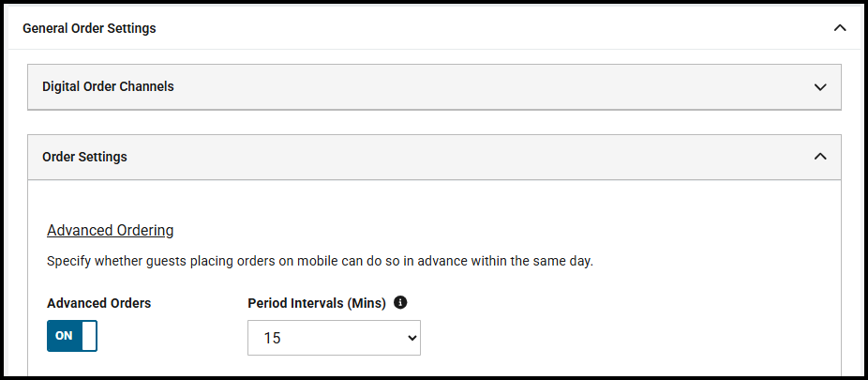Screen dimensions: 868x380
Task: Click blank middle of General Order Settings bar
Action: click(469, 28)
